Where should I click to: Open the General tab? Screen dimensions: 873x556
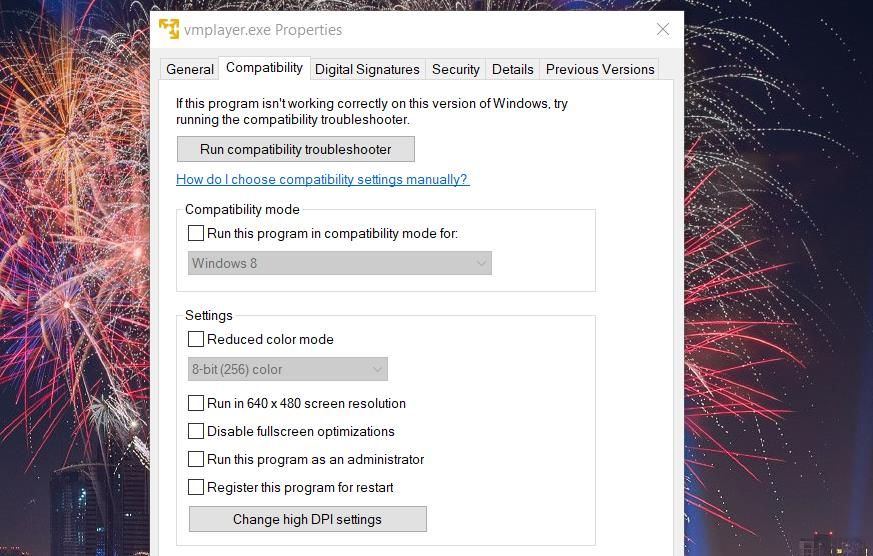(x=189, y=69)
